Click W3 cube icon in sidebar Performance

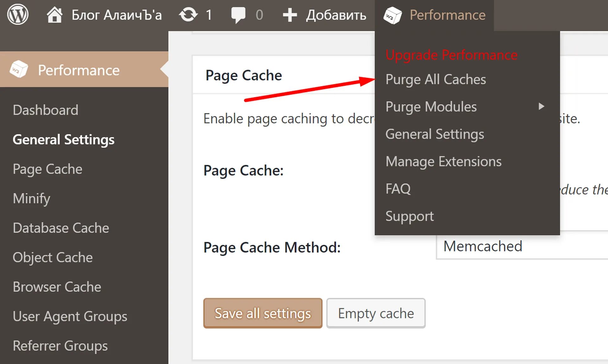point(19,69)
